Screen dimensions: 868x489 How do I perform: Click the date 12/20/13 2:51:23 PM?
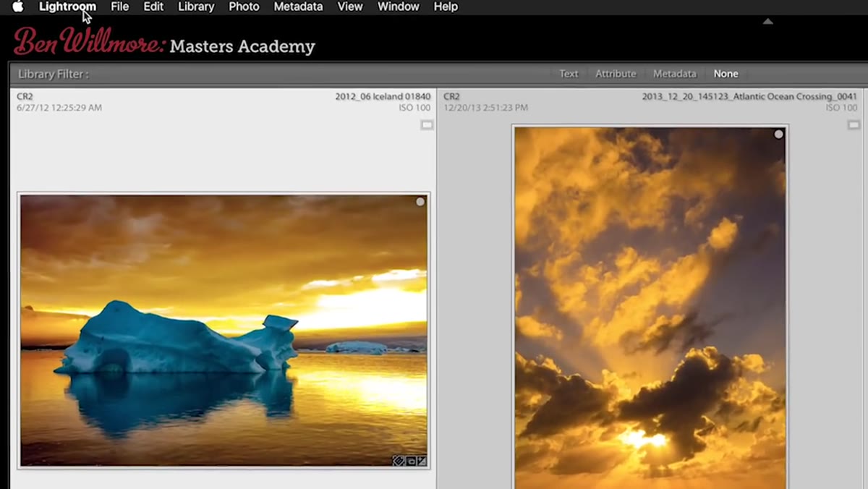pyautogui.click(x=485, y=108)
